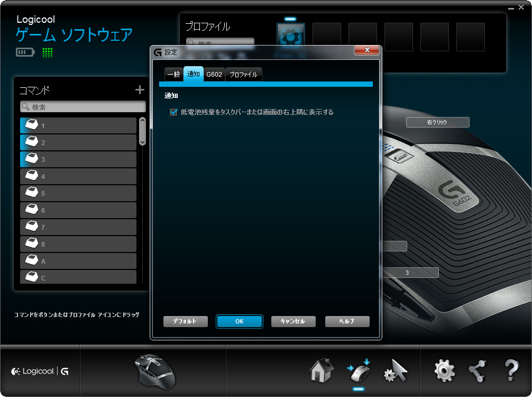The height and width of the screenshot is (397, 532).
Task: Click the key icon for command 5
Action: [32, 193]
